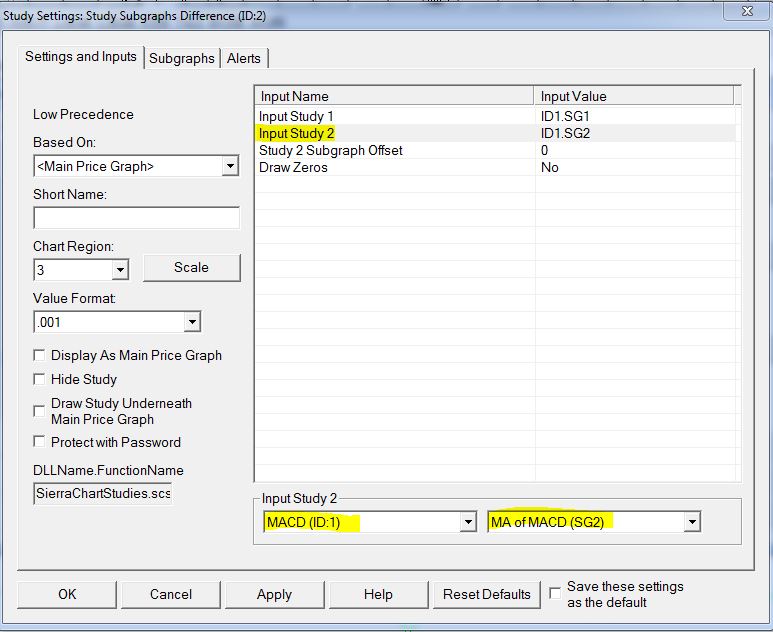Screen dimensions: 773x632
Task: Click the Subgraph Offset value 0
Action: (544, 150)
